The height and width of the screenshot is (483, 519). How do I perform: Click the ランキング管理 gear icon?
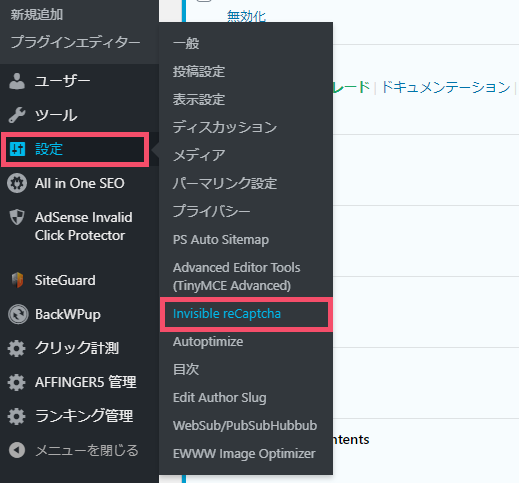[17, 416]
